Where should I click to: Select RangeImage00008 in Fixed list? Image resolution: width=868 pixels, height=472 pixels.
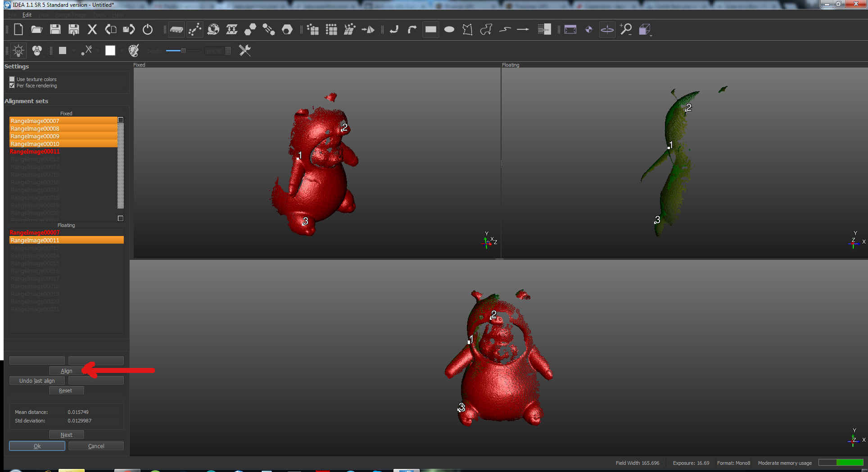(63, 128)
